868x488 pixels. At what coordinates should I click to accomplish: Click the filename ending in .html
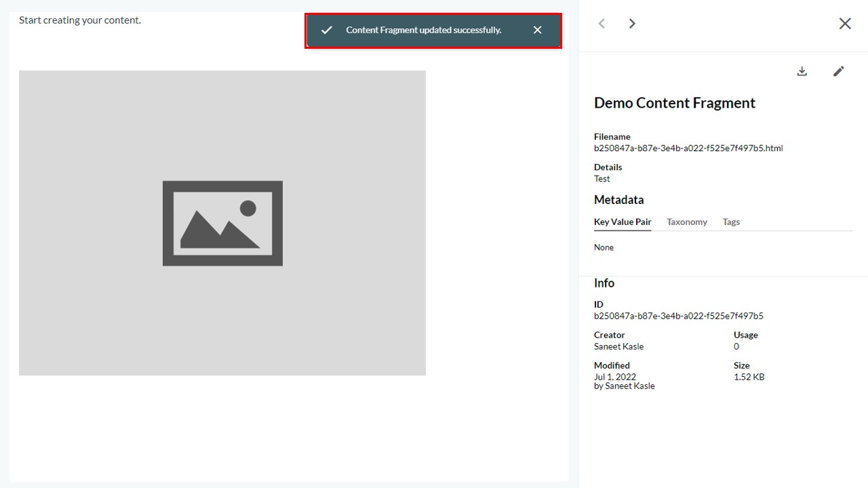pos(688,148)
